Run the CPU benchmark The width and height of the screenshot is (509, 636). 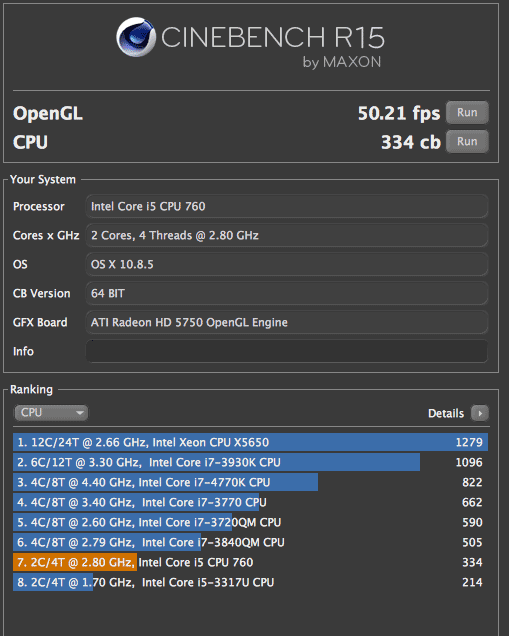[467, 142]
